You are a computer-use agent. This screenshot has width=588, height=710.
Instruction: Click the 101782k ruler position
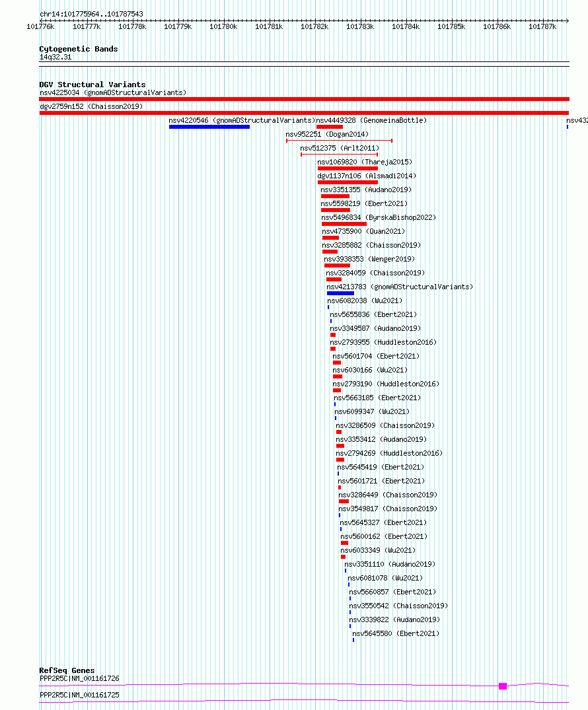click(314, 26)
